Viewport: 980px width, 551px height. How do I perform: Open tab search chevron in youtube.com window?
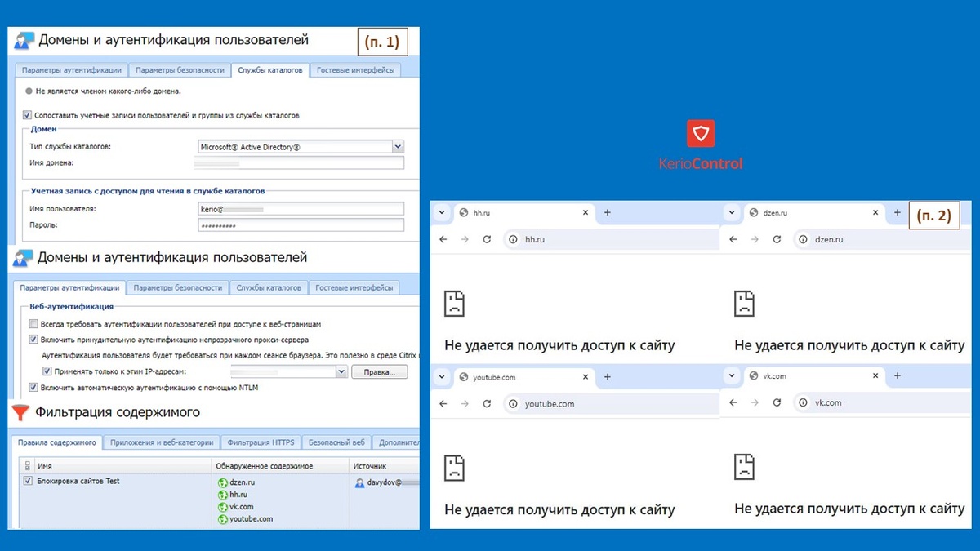click(442, 377)
